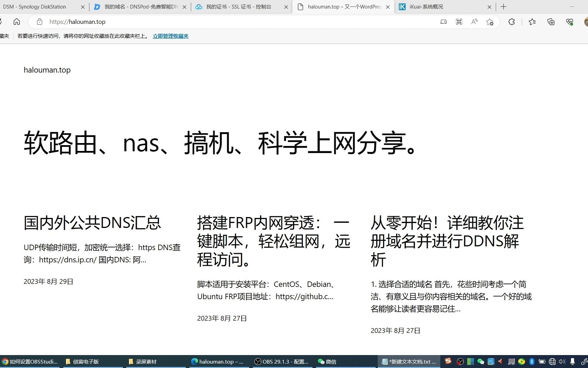This screenshot has height=368, width=588.
Task: Click the green-blue striped tray icon
Action: [471, 362]
